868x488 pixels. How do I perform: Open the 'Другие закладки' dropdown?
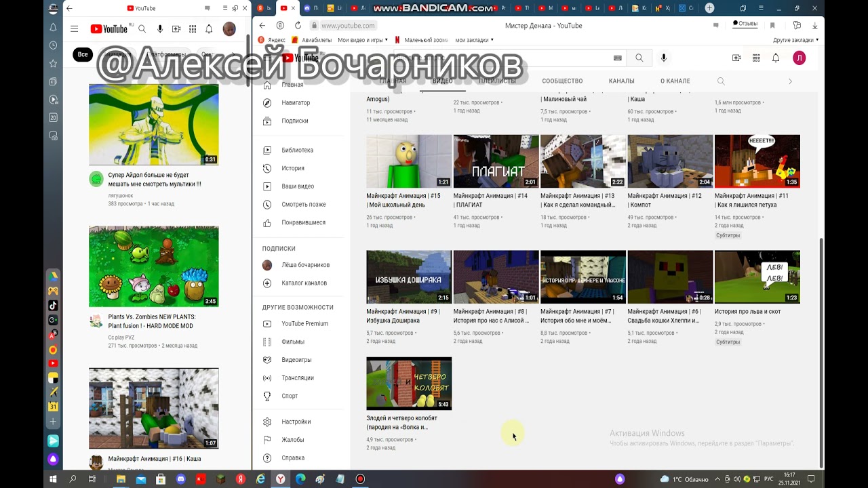tap(796, 40)
